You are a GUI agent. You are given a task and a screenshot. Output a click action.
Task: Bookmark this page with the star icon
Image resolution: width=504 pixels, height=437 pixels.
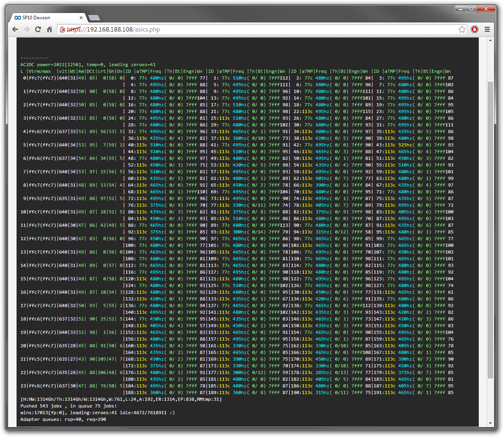pos(462,29)
